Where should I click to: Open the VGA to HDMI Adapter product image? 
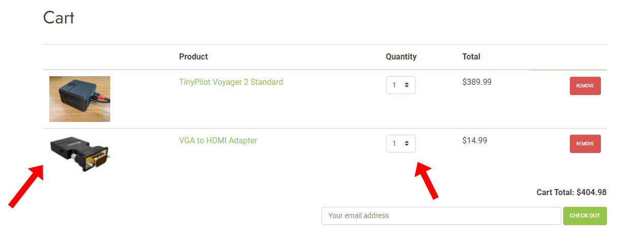[x=80, y=153]
